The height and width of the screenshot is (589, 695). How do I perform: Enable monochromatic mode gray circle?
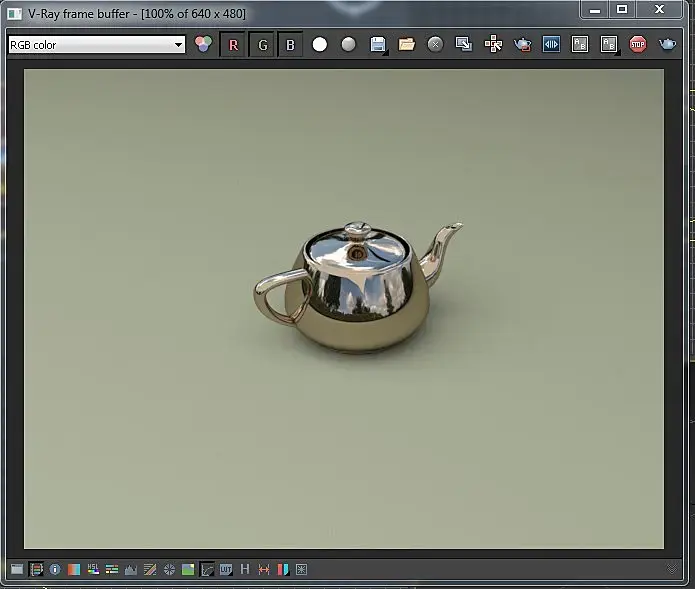(x=348, y=45)
